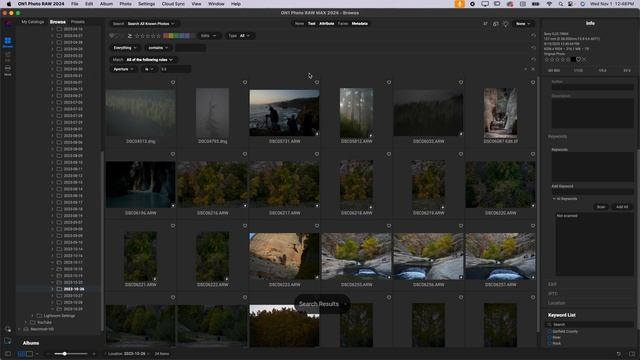
Task: Check Garfield County keyword checkbox
Action: point(549,332)
